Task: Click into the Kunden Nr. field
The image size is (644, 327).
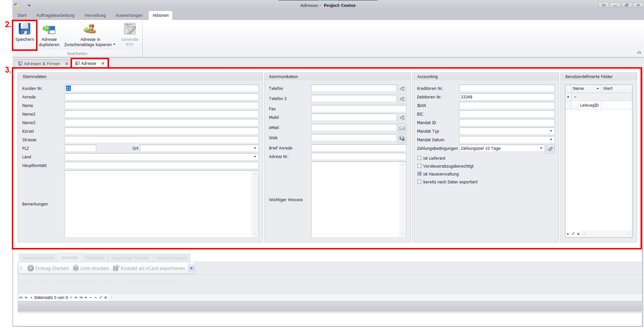Action: point(161,88)
